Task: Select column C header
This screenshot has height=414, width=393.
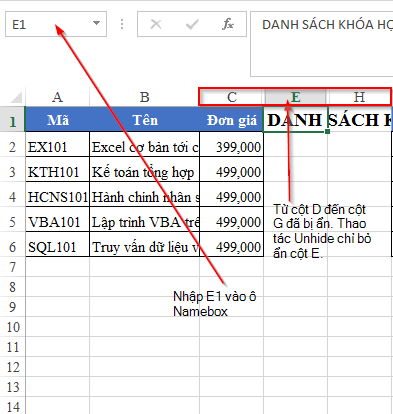Action: 231,97
